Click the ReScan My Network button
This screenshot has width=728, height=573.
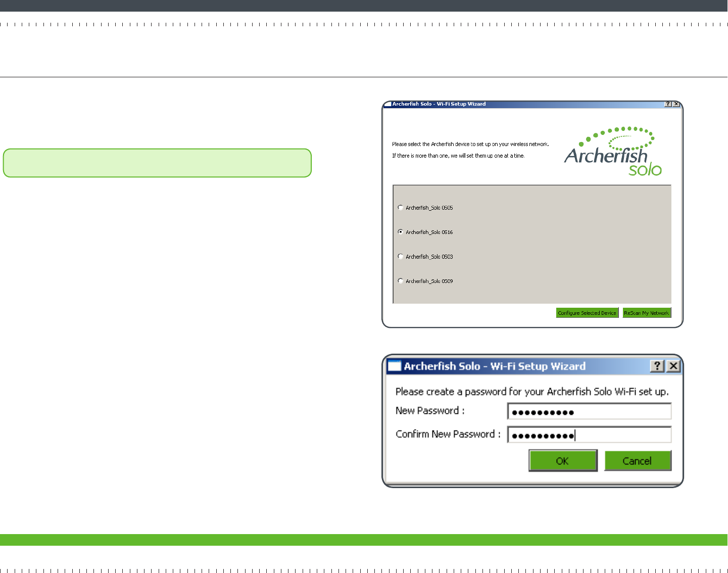647,313
